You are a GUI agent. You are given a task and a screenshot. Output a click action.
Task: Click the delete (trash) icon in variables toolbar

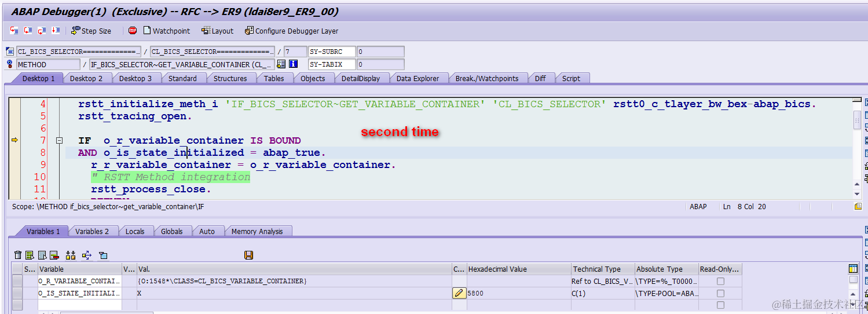tap(18, 255)
